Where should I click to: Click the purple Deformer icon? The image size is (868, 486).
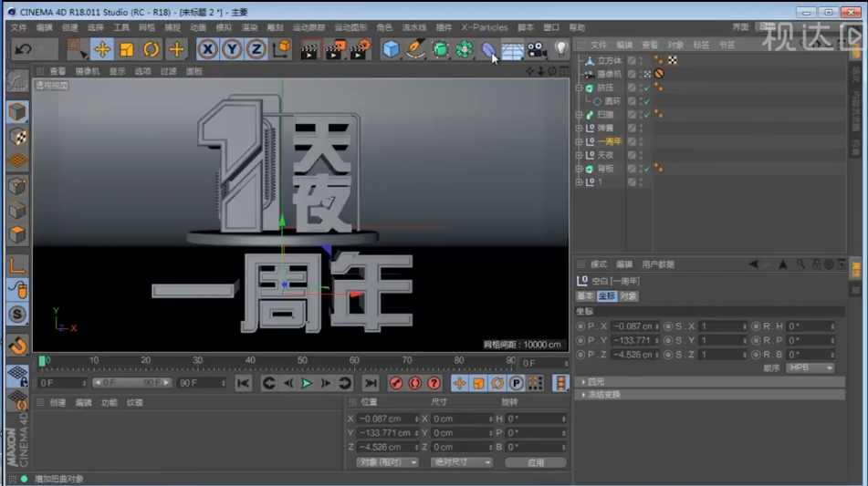488,49
